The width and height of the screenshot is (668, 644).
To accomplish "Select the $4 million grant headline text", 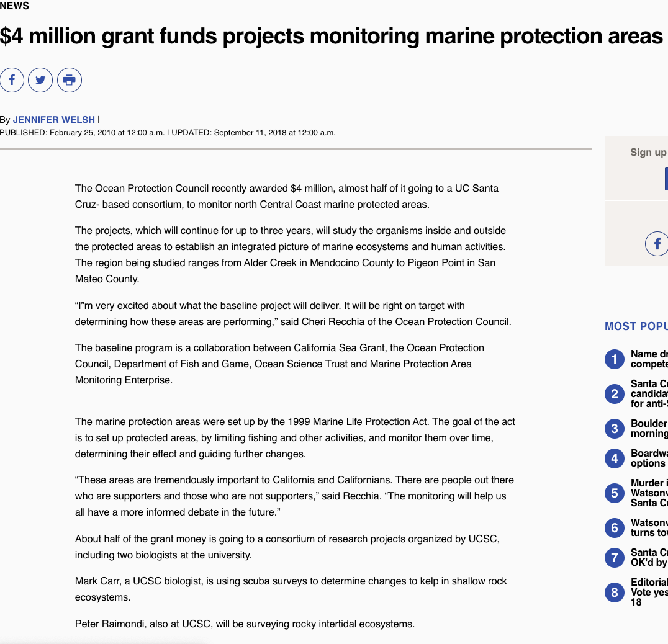I will [332, 36].
